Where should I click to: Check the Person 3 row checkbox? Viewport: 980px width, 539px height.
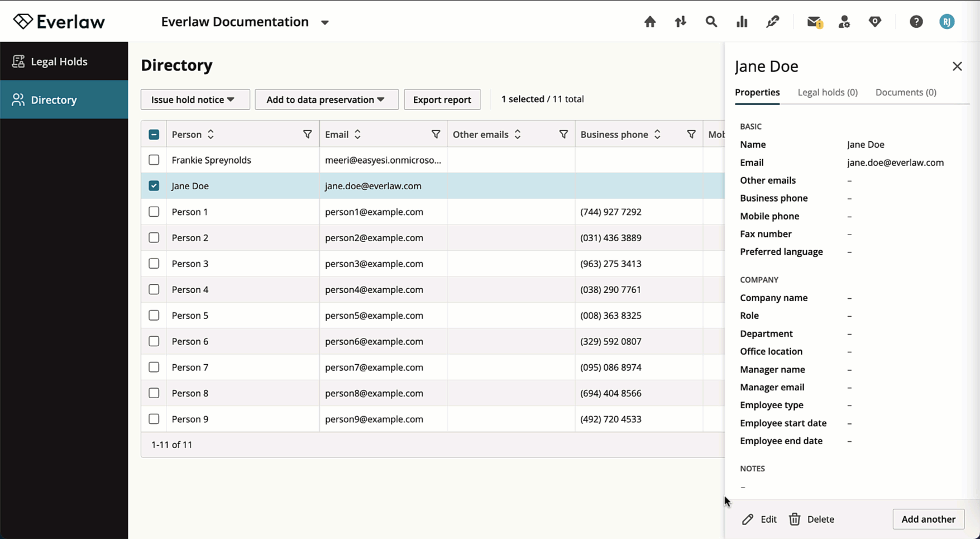(x=154, y=264)
